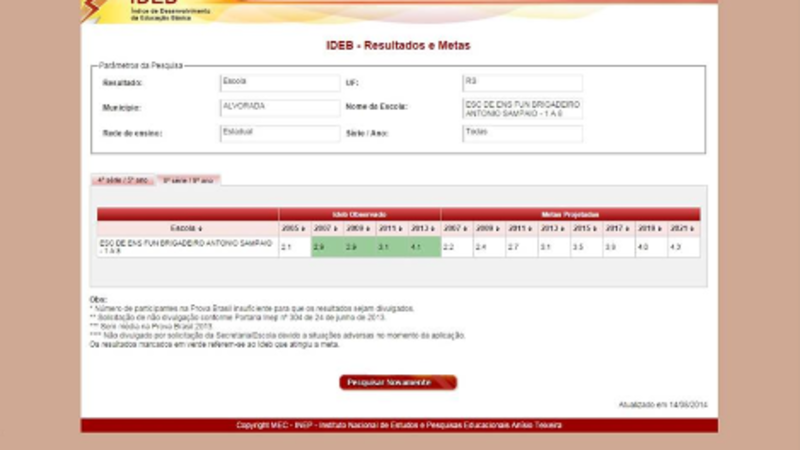
Task: Click the green 2011 observed value 3.1
Action: pos(392,247)
